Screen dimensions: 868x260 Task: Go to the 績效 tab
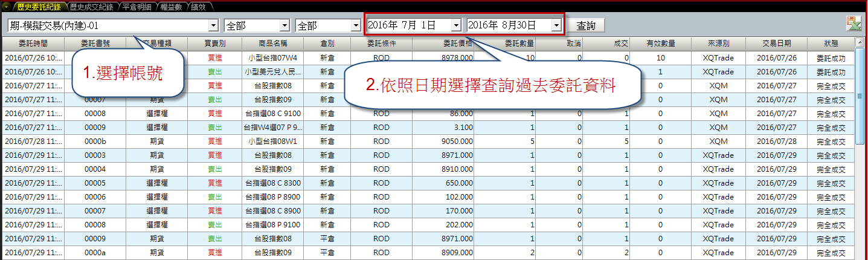pos(198,7)
